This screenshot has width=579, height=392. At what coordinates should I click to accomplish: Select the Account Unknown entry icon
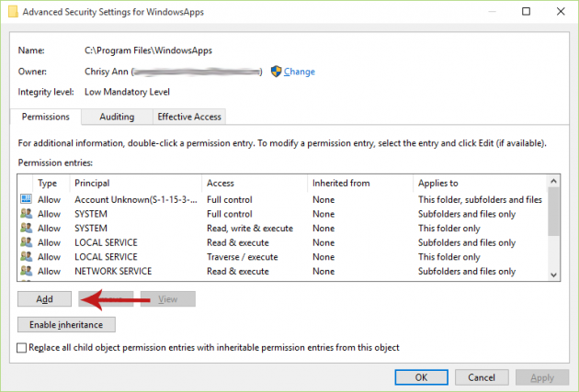point(26,199)
